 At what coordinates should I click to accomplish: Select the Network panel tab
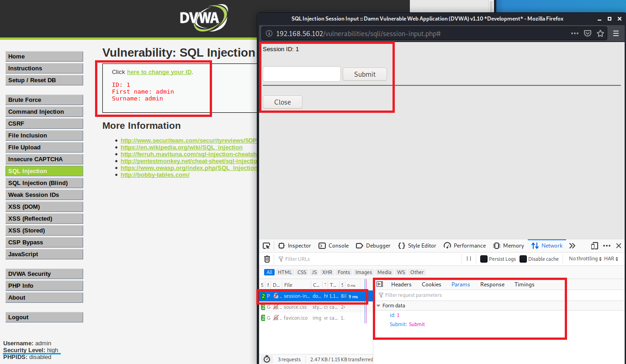point(547,246)
